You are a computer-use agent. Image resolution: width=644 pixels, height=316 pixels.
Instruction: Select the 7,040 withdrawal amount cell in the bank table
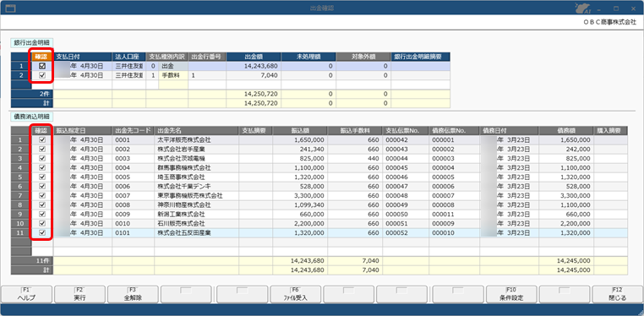[x=254, y=75]
